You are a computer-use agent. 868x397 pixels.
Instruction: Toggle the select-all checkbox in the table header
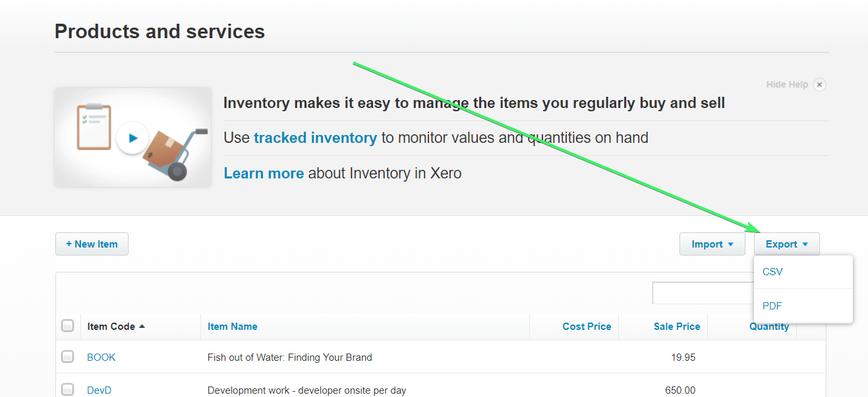tap(67, 325)
